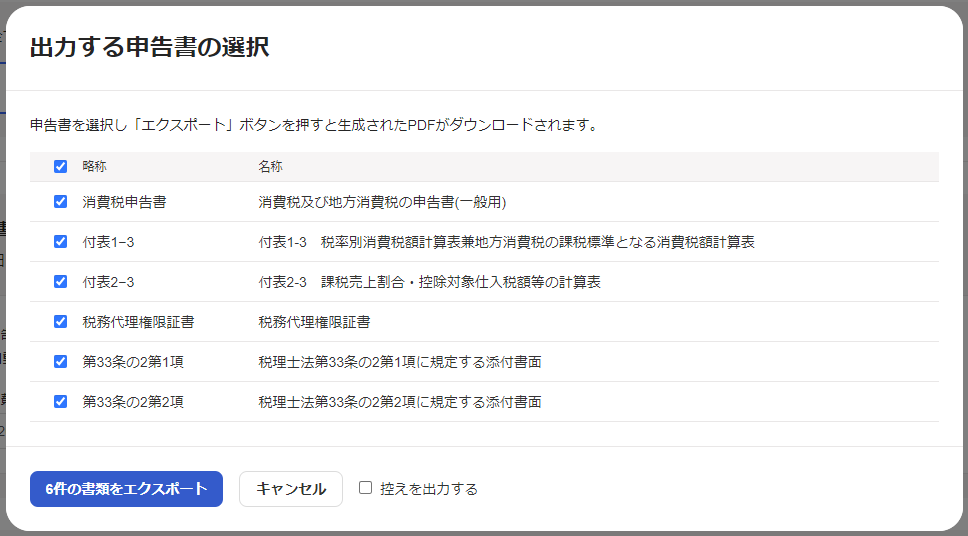Click the キャンセル button
This screenshot has width=968, height=536.
point(291,489)
